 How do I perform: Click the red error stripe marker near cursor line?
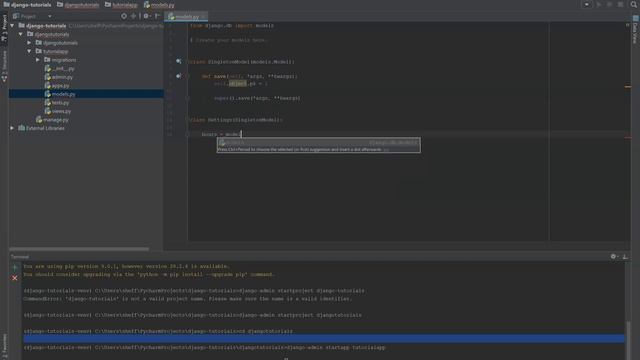[x=627, y=137]
